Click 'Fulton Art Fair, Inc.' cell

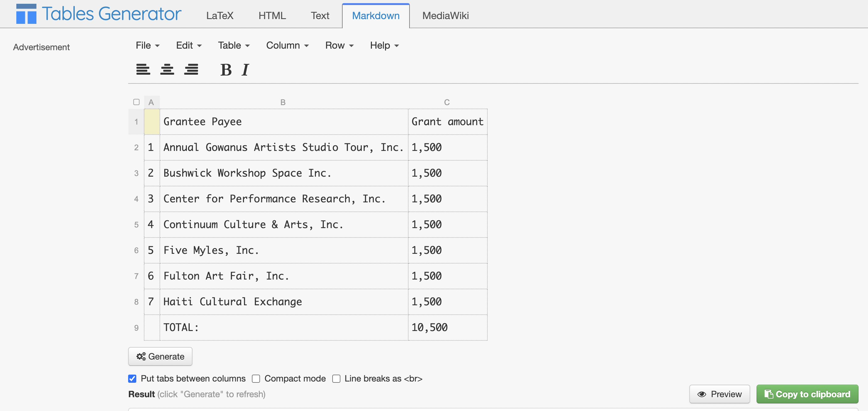tap(284, 276)
